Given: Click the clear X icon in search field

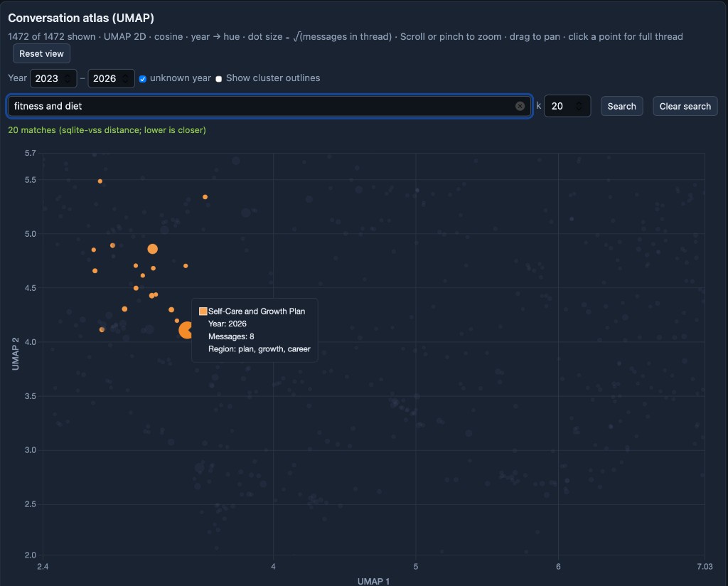Looking at the screenshot, I should 520,106.
